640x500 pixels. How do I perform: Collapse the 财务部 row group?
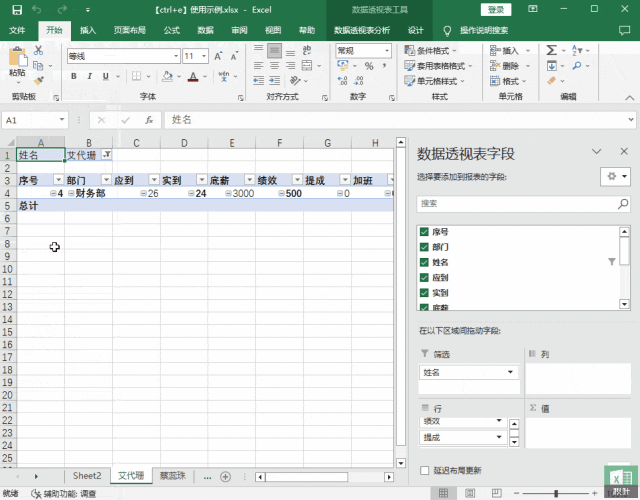[71, 193]
